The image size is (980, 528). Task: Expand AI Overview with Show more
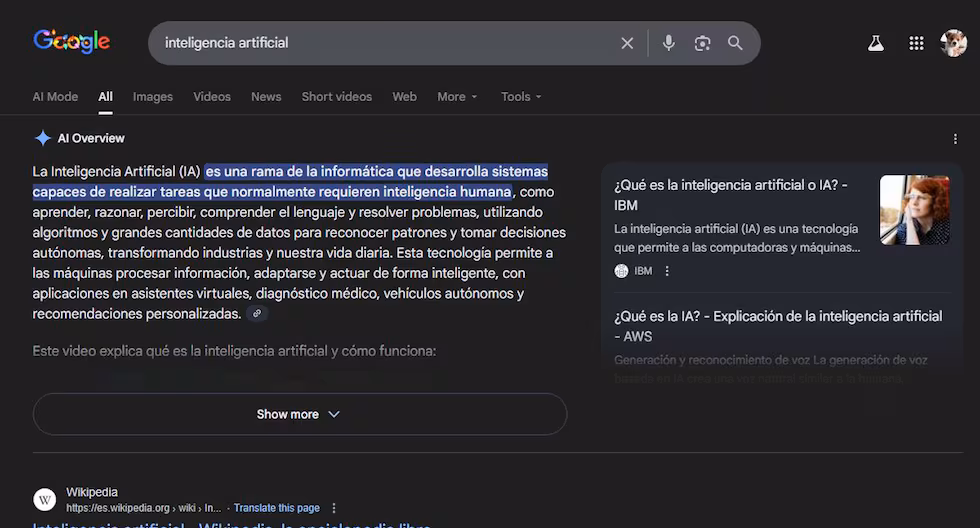[299, 414]
